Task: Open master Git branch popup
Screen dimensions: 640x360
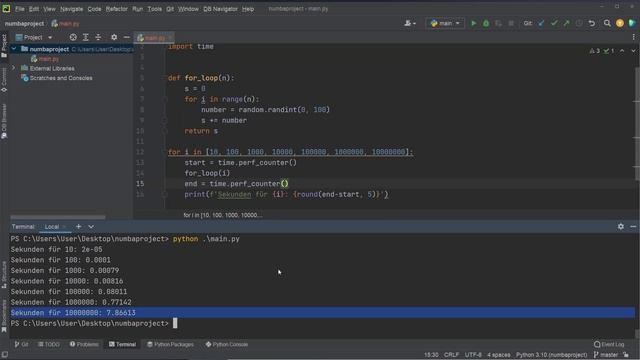Action: 606,355
